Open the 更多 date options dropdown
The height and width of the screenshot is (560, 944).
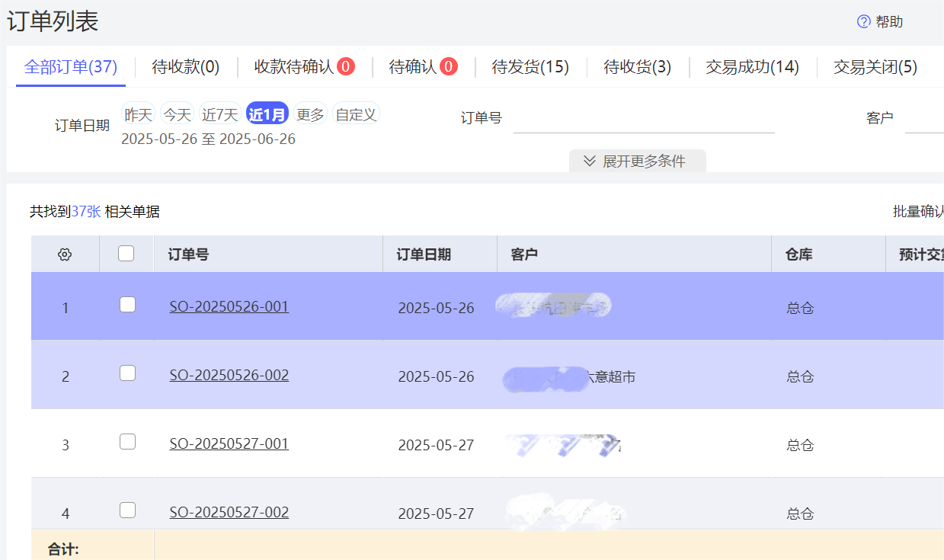point(309,113)
